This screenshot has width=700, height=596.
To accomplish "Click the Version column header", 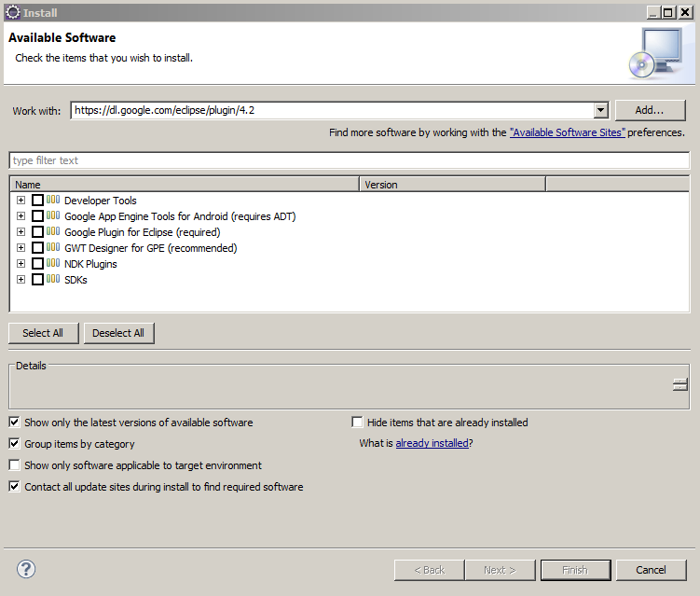I will [453, 185].
